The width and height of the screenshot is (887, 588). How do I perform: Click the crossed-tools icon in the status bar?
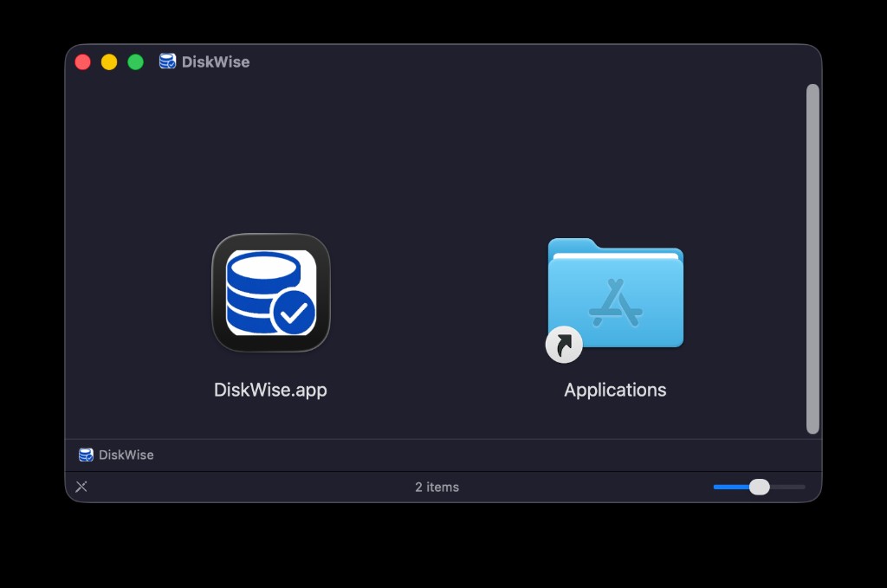[x=81, y=487]
